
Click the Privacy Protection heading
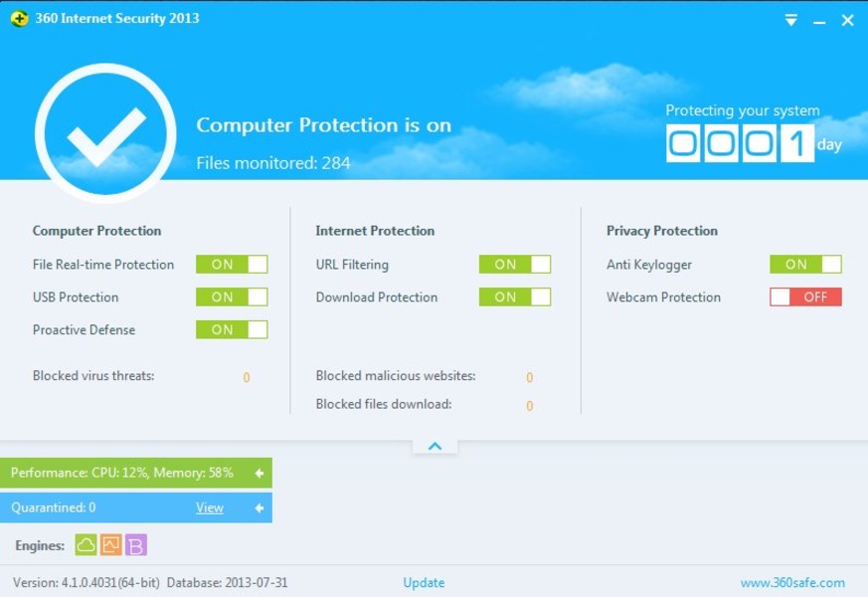click(x=662, y=231)
